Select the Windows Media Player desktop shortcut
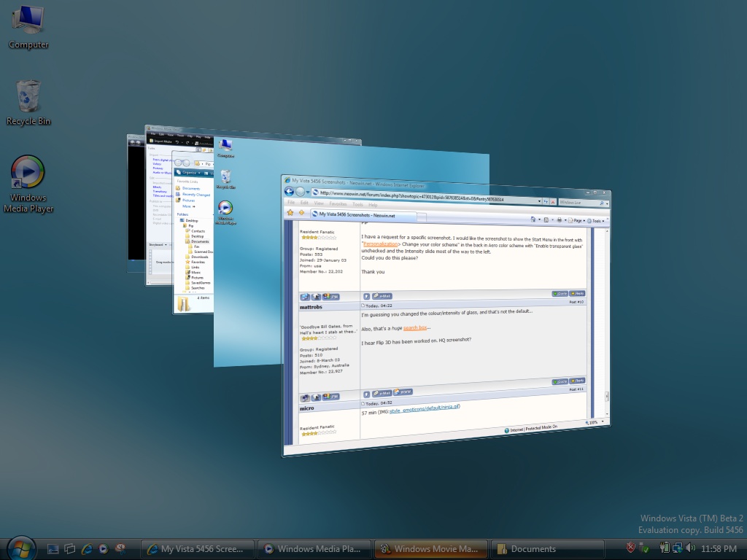 click(x=28, y=184)
